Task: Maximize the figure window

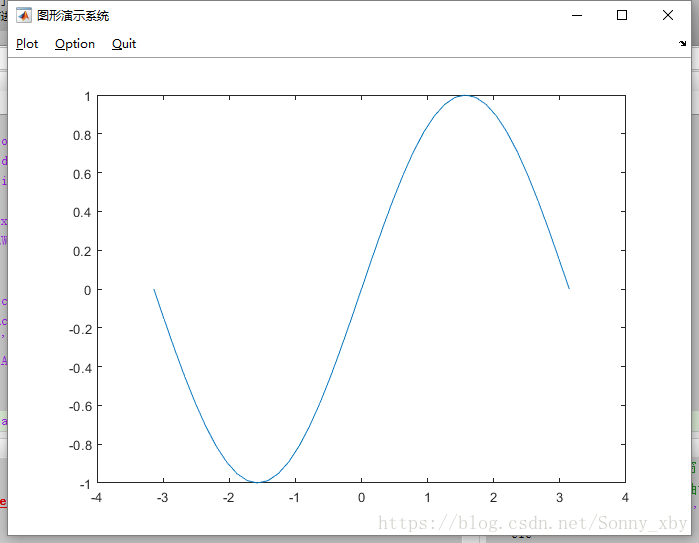Action: [x=622, y=15]
